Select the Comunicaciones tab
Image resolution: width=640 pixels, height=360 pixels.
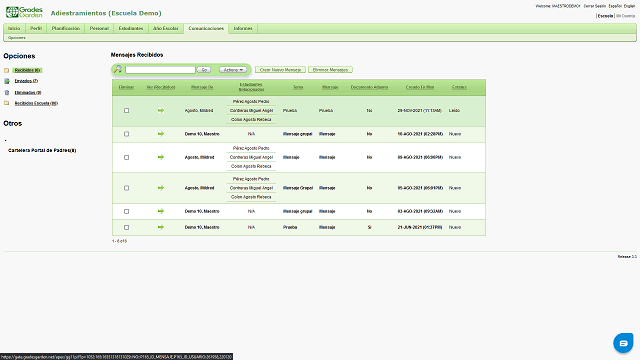pyautogui.click(x=206, y=28)
